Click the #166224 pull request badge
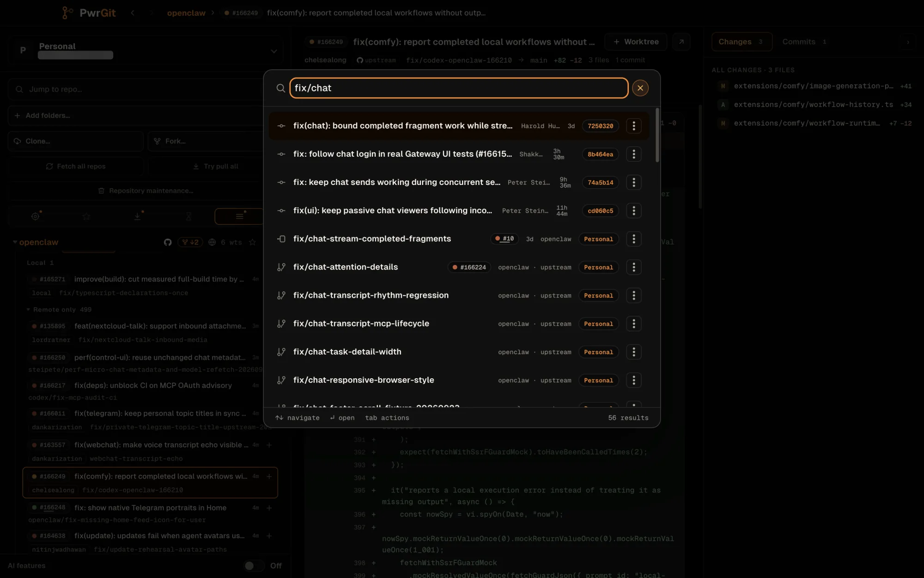The height and width of the screenshot is (578, 924). [x=469, y=267]
